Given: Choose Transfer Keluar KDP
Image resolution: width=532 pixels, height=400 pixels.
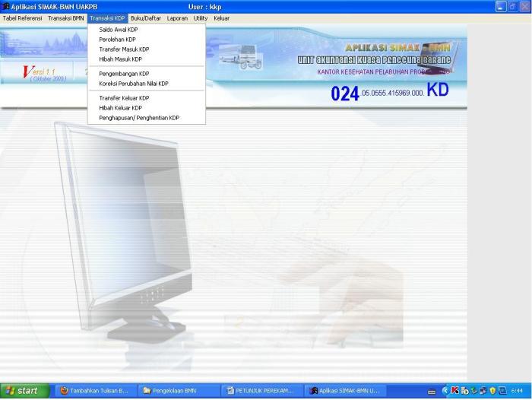Looking at the screenshot, I should tap(124, 98).
